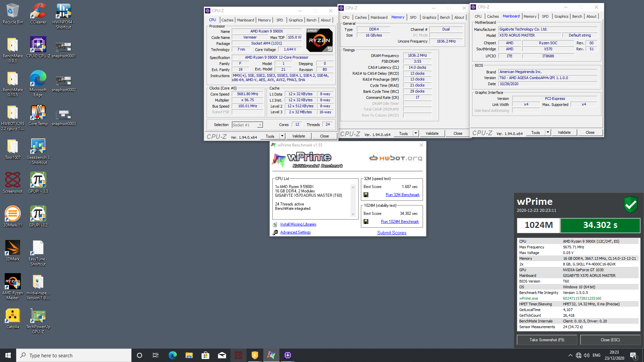
Task: Click the Run 32M Benchmark link
Action: click(x=402, y=195)
